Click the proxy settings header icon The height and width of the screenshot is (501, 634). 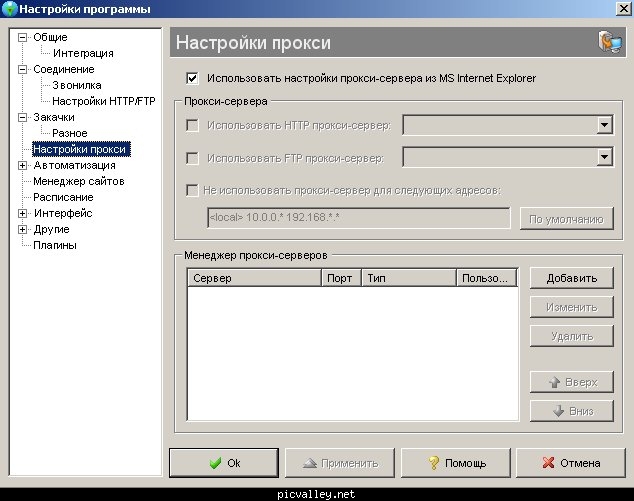610,42
